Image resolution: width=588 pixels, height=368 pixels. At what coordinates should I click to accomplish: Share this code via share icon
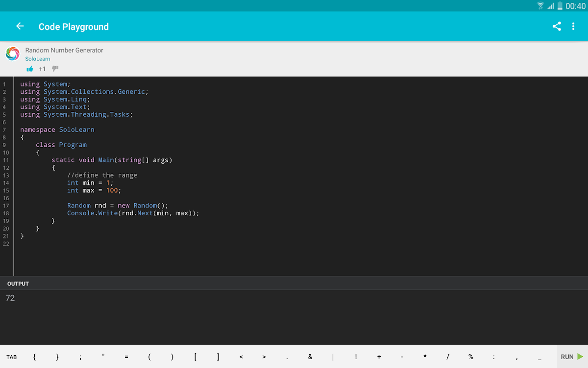(557, 26)
